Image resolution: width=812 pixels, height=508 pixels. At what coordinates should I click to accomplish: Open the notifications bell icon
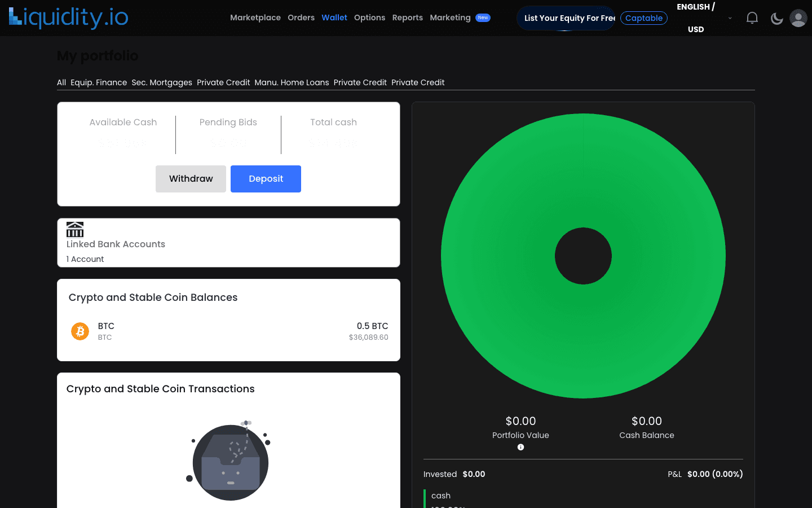(752, 17)
